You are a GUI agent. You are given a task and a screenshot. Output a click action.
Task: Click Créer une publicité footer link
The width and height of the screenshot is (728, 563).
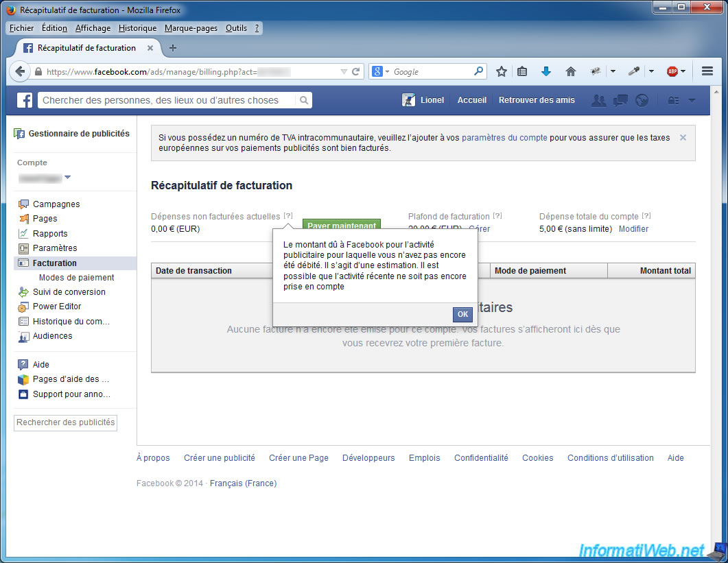219,457
